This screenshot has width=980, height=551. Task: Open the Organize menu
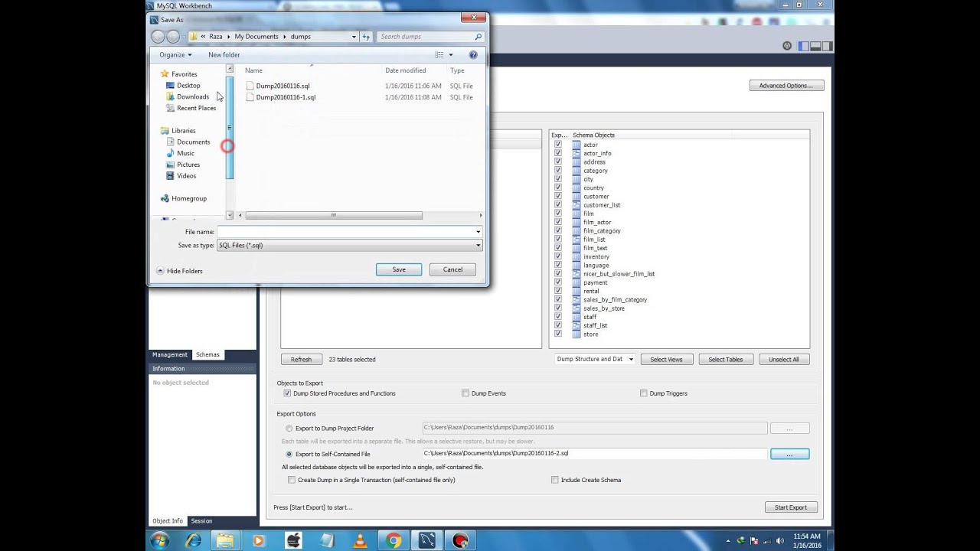pyautogui.click(x=175, y=55)
